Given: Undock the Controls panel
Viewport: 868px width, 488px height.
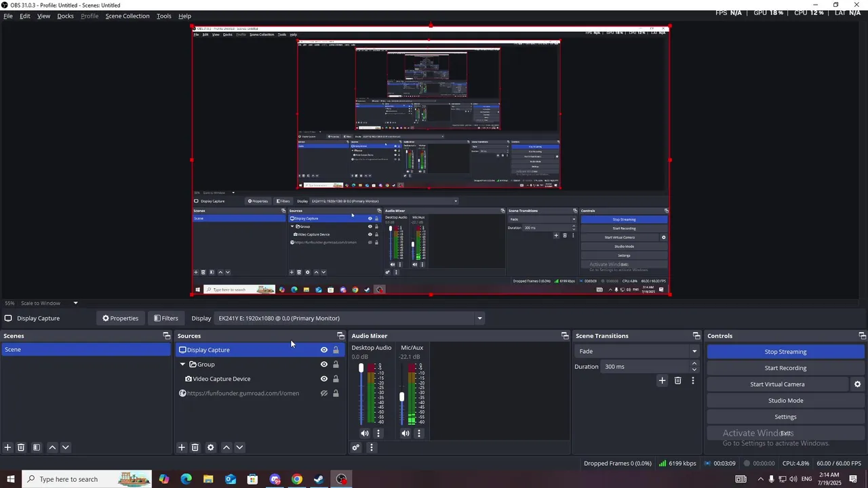Looking at the screenshot, I should pos(862,335).
